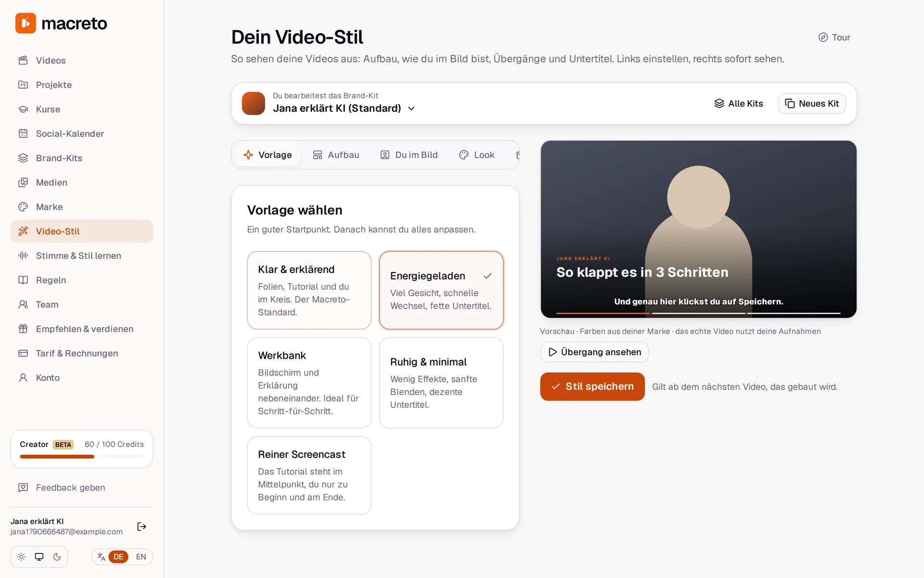Click the Feedback geben speech icon
Viewport: 924px width, 578px height.
tap(23, 487)
